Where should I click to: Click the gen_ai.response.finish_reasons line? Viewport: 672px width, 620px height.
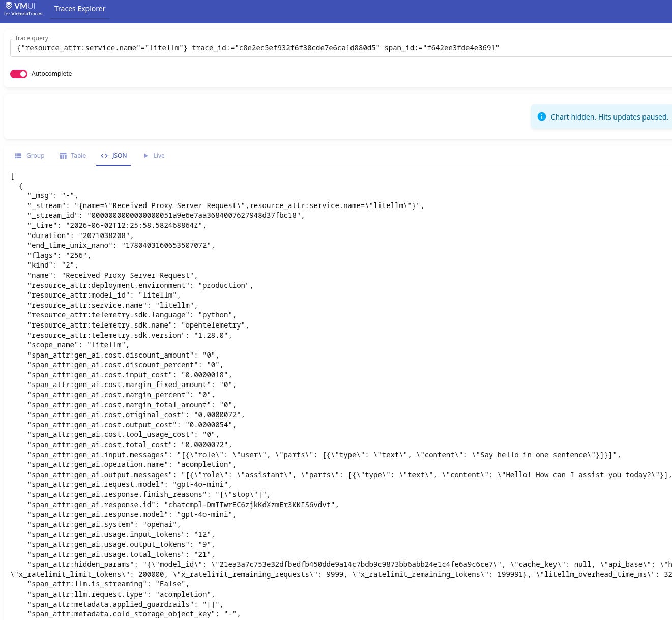(149, 494)
